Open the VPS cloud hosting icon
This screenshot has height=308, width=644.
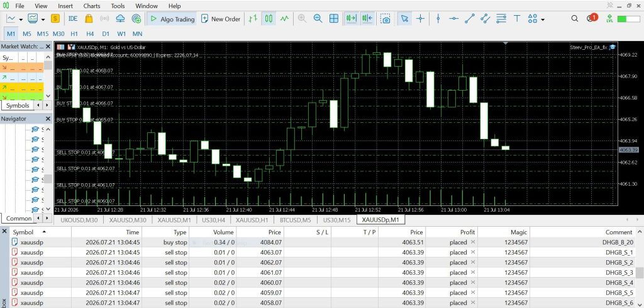pyautogui.click(x=120, y=18)
